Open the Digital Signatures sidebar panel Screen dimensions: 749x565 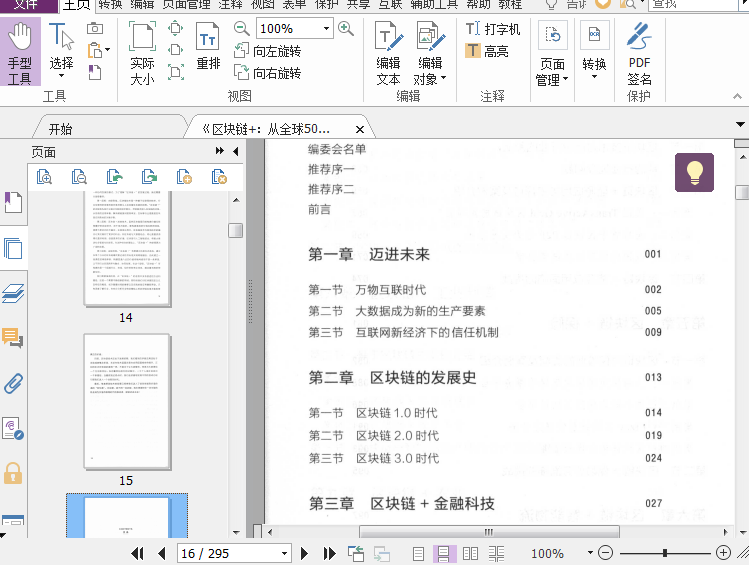point(13,428)
